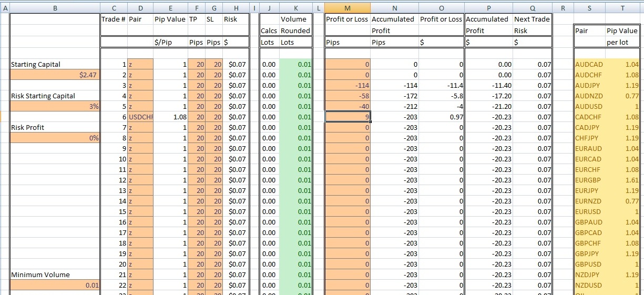
Task: Click the Starting Capital value $2.47
Action: 55,75
